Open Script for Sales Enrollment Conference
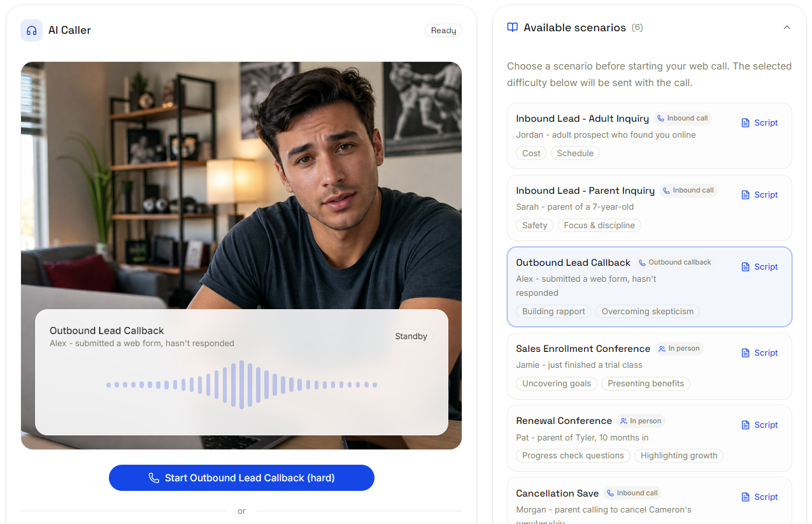 click(x=760, y=353)
